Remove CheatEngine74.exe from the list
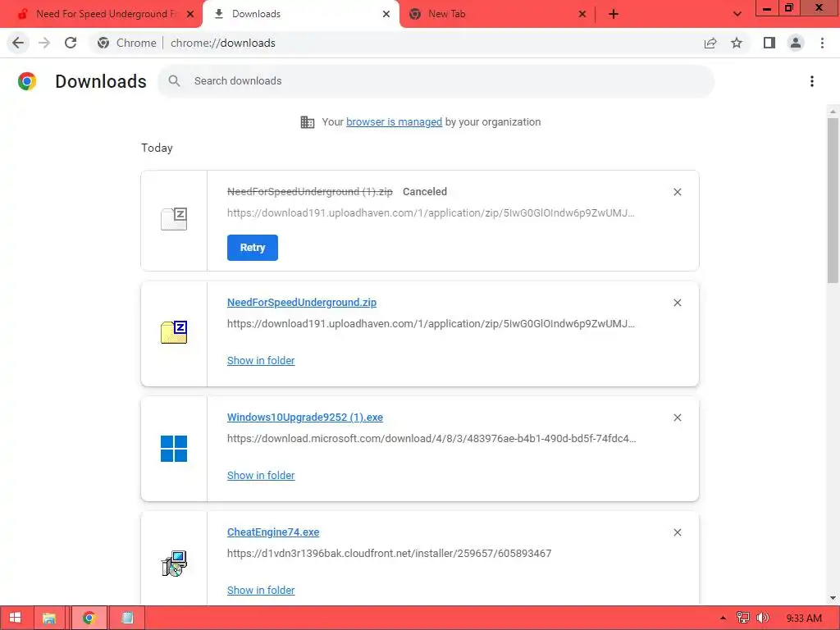 coord(678,532)
